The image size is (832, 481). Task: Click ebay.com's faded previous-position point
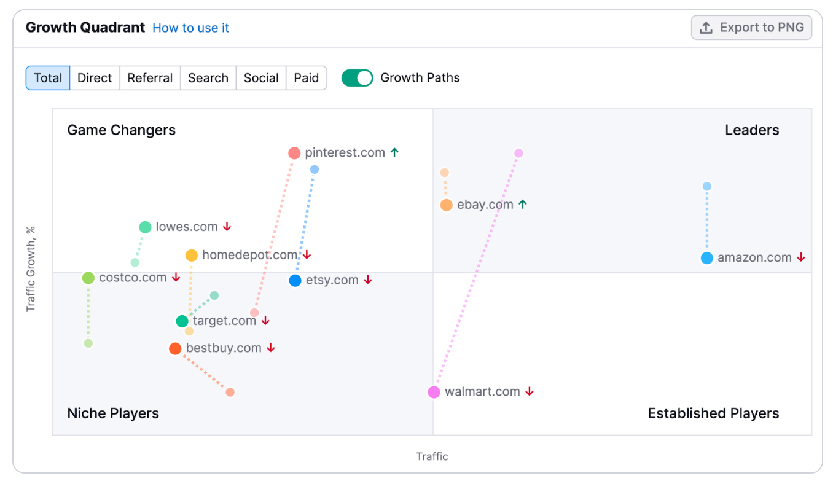pos(444,173)
